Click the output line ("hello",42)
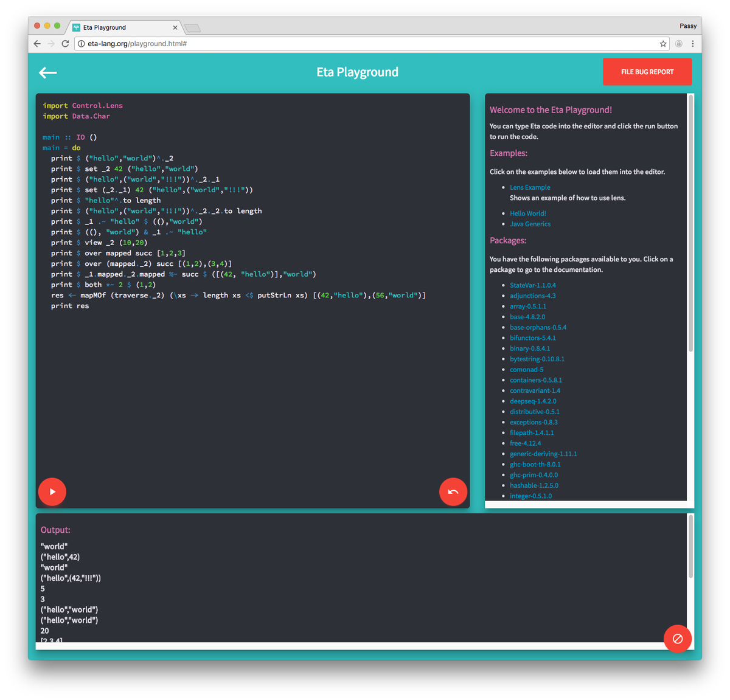Image resolution: width=730 pixels, height=700 pixels. tap(60, 557)
